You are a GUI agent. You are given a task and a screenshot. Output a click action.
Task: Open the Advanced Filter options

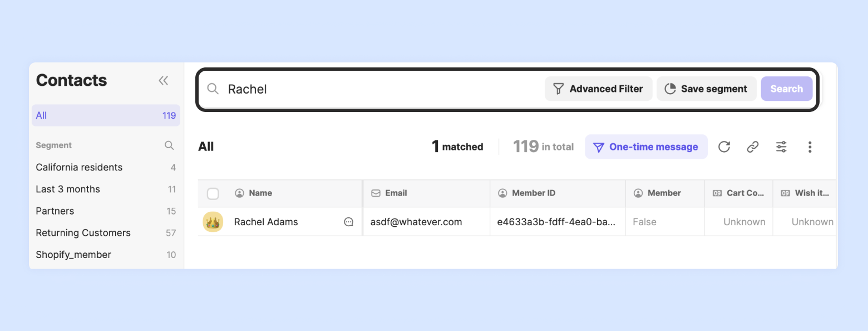pyautogui.click(x=598, y=89)
